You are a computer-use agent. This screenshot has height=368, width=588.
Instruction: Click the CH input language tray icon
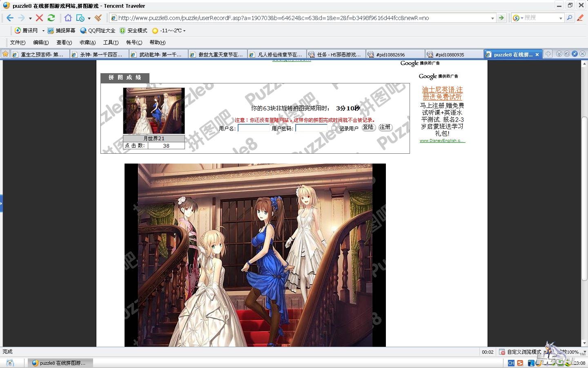click(511, 363)
